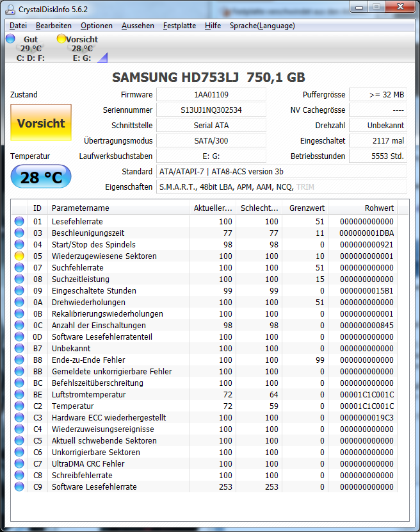Image resolution: width=420 pixels, height=532 pixels.
Task: Click the blue status icon for Lesefehlerrate
Action: coord(19,221)
